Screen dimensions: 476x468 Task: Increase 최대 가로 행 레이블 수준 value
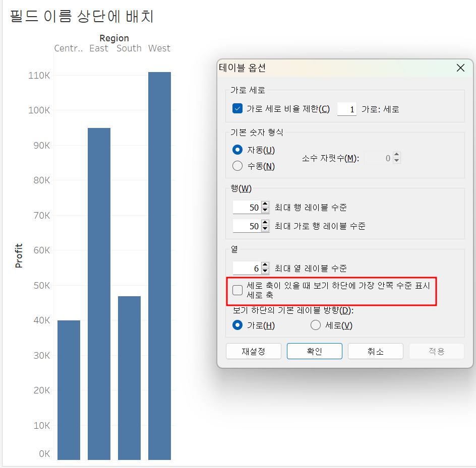click(265, 223)
